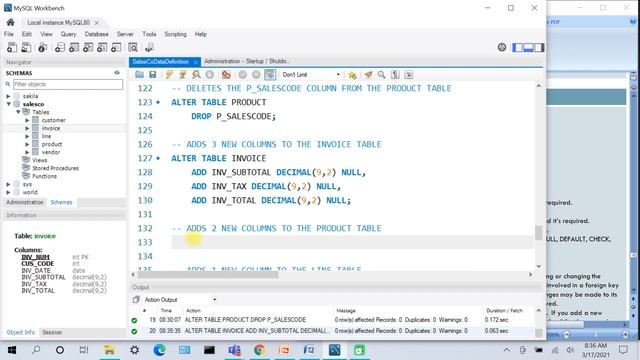Toggle invisible characters display icon
The width and height of the screenshot is (640, 360).
(x=395, y=75)
